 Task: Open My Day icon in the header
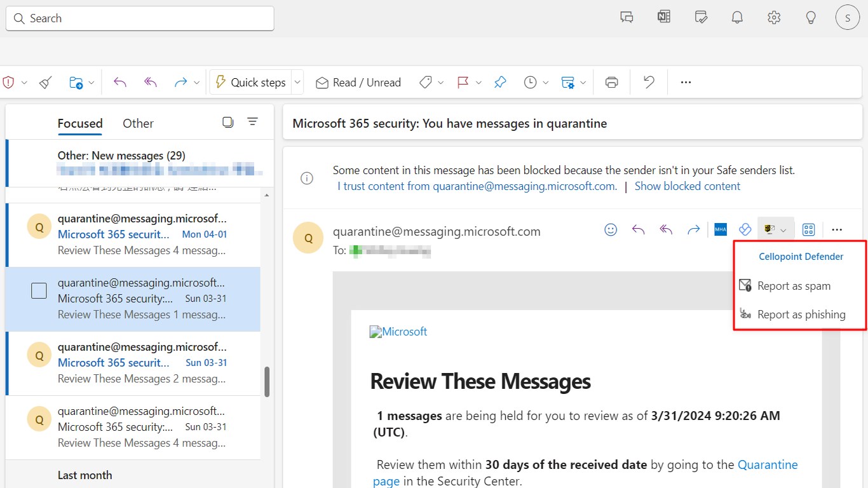(x=701, y=18)
